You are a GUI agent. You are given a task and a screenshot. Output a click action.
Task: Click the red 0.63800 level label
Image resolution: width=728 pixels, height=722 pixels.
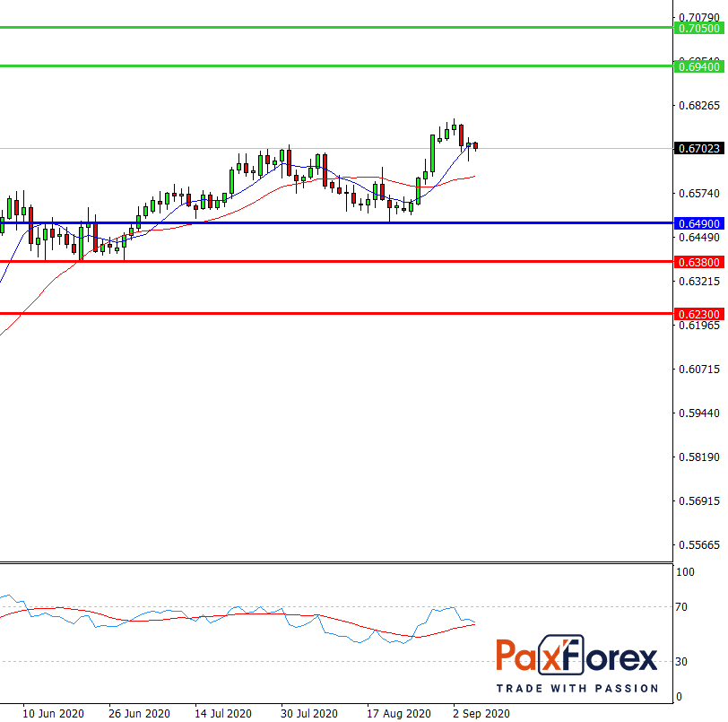(698, 263)
